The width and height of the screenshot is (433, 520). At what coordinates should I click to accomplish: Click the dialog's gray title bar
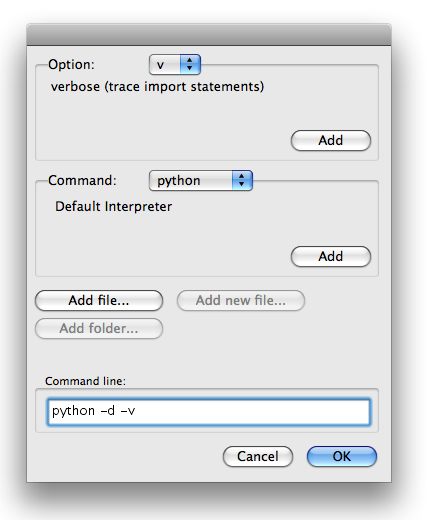click(209, 35)
